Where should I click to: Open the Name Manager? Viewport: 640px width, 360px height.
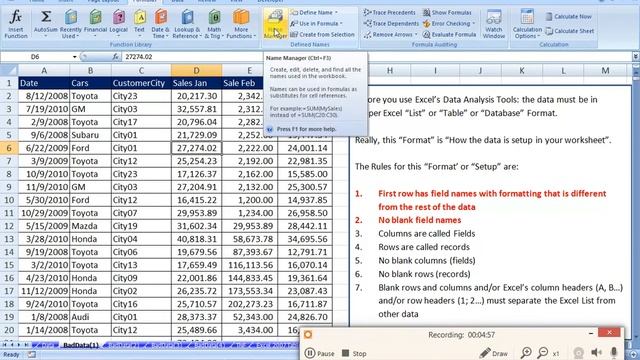pyautogui.click(x=275, y=24)
